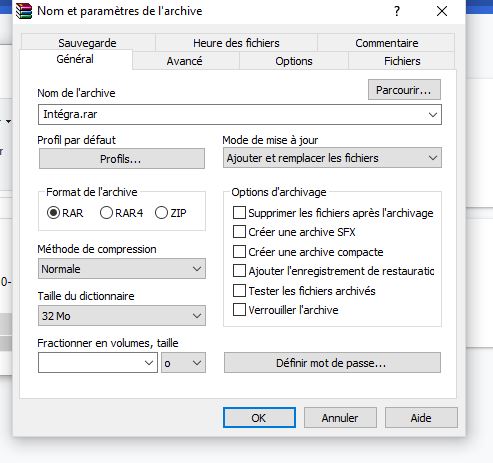Open the volume size unit dropdown
Image resolution: width=493 pixels, height=463 pixels.
coord(183,363)
